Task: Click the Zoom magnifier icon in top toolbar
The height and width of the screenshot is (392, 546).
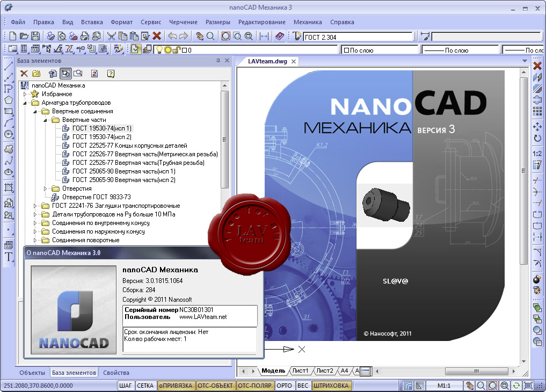Action: [210, 36]
